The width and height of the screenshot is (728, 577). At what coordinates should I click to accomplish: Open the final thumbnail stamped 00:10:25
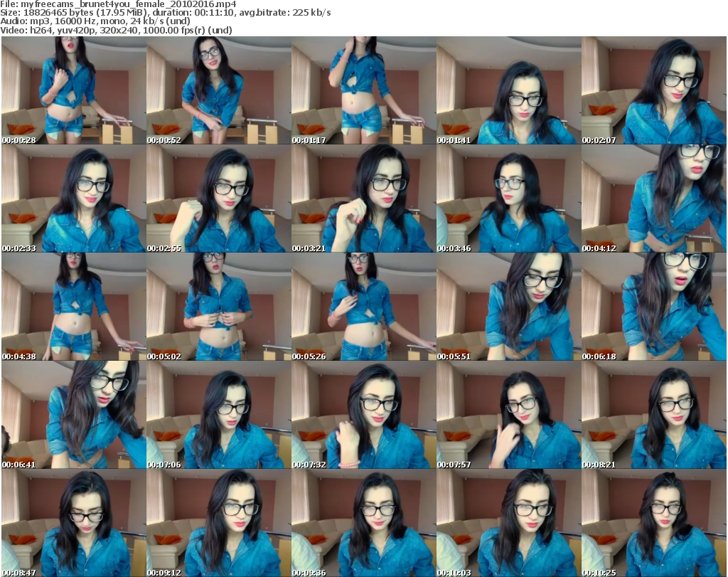point(654,523)
